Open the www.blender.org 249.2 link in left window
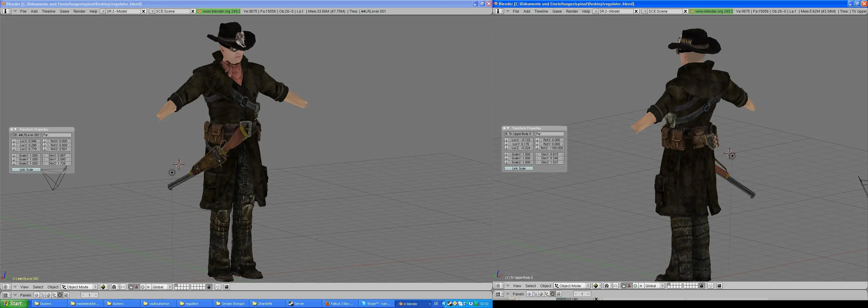 (219, 11)
